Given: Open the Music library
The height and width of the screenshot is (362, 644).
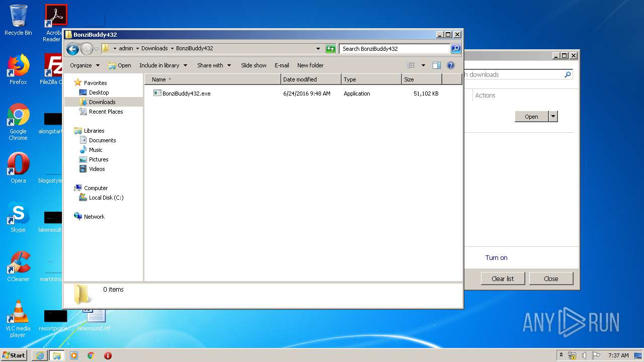Looking at the screenshot, I should 91,150.
